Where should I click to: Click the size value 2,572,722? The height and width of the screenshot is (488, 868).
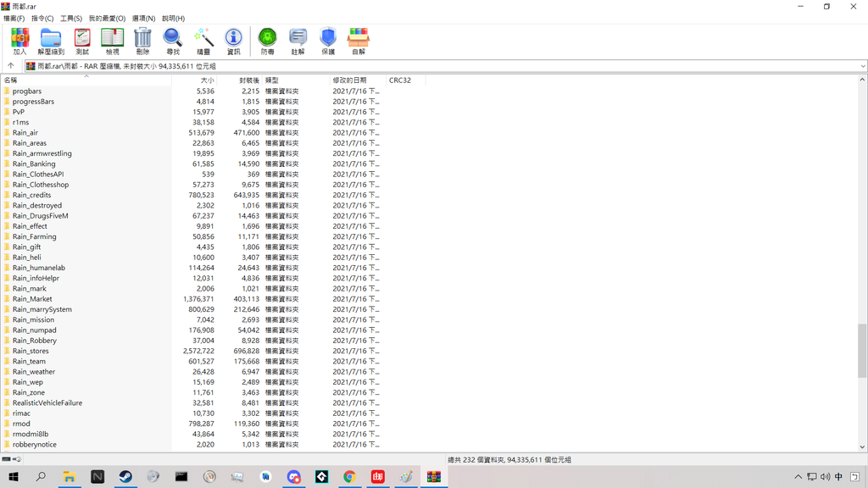198,351
